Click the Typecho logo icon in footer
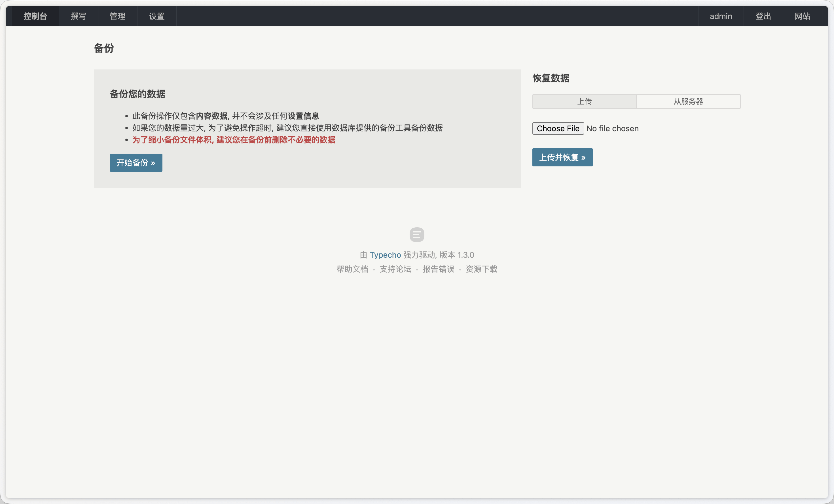This screenshot has height=504, width=834. 417,235
